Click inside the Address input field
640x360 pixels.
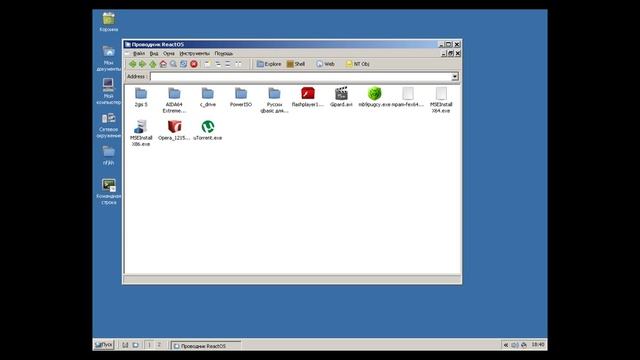[x=301, y=77]
